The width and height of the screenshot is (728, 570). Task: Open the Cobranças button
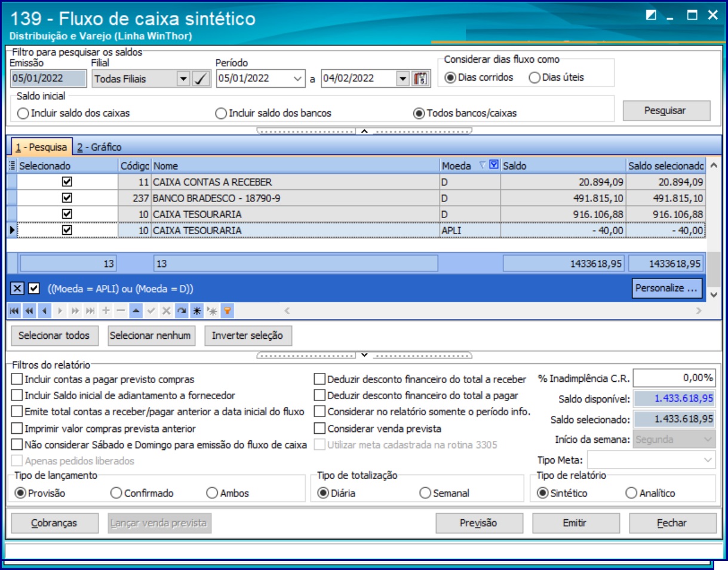pyautogui.click(x=54, y=523)
